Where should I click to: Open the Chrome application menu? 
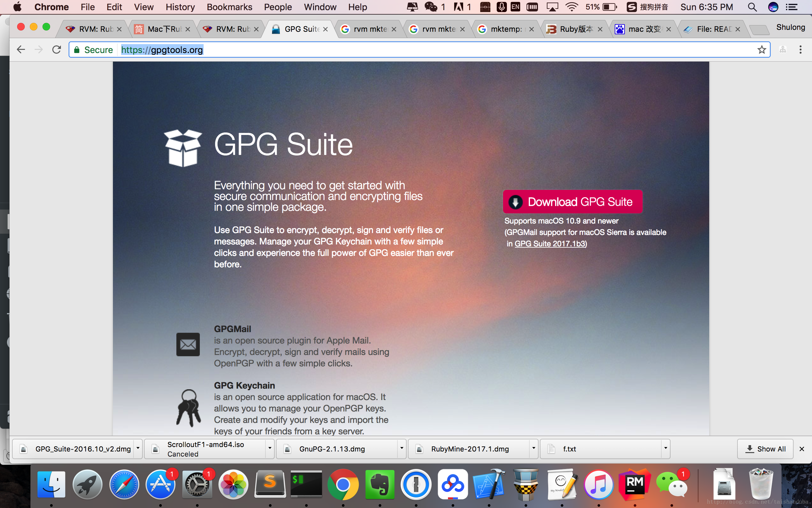click(x=51, y=7)
